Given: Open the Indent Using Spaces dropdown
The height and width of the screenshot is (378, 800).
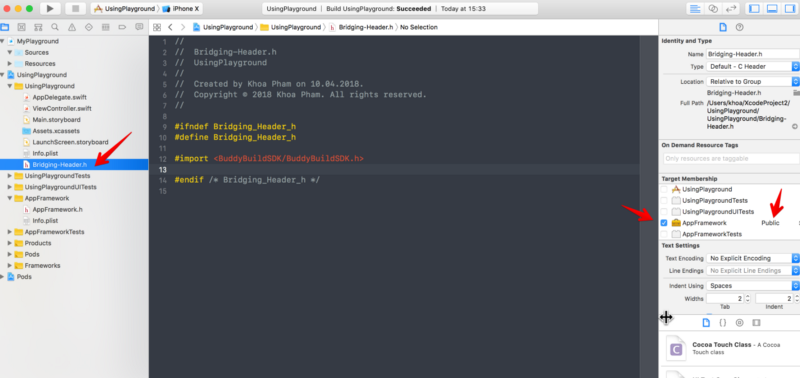Looking at the screenshot, I should tap(753, 286).
